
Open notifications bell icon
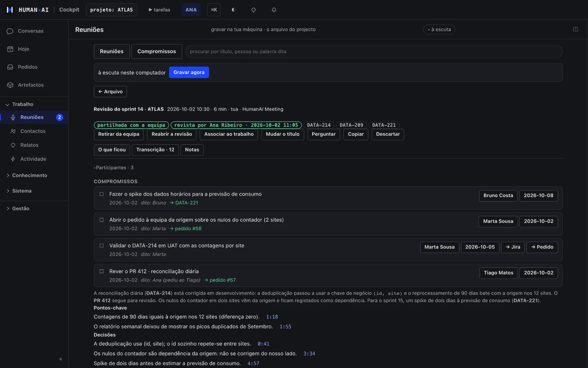[x=274, y=10]
